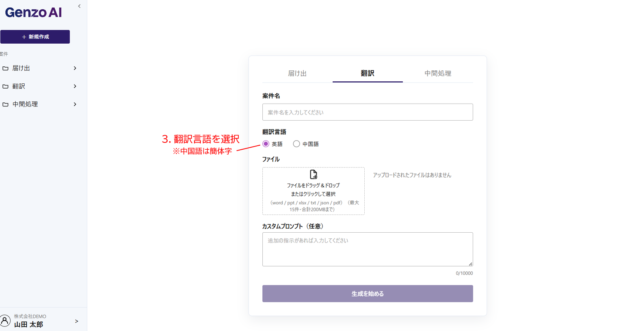Click the 翻訳言語 label
The width and height of the screenshot is (644, 331).
274,132
